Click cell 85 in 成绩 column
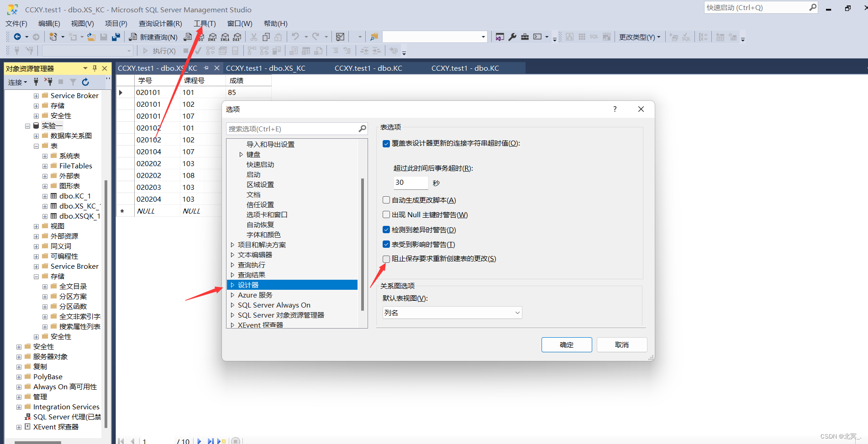The height and width of the screenshot is (444, 868). click(x=248, y=92)
